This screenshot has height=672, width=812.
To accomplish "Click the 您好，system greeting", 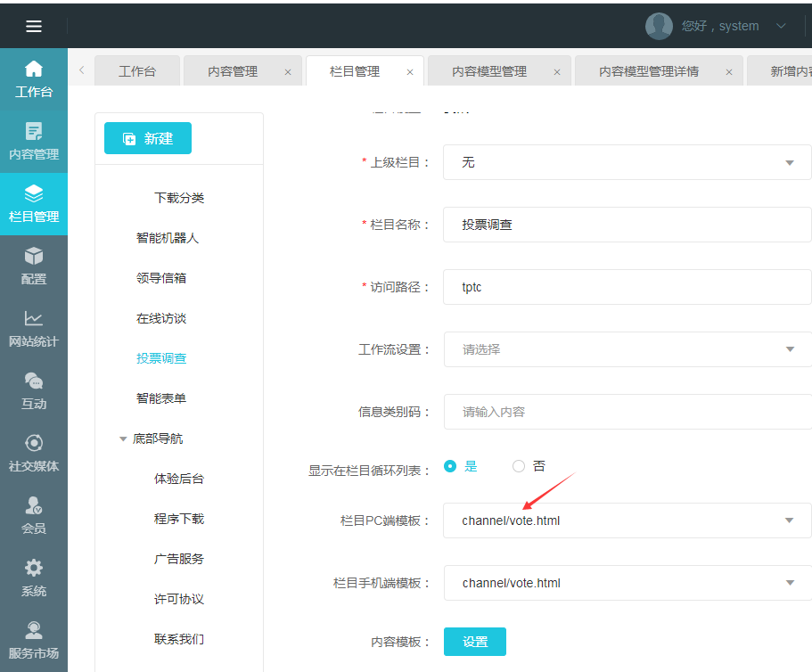I will point(720,26).
